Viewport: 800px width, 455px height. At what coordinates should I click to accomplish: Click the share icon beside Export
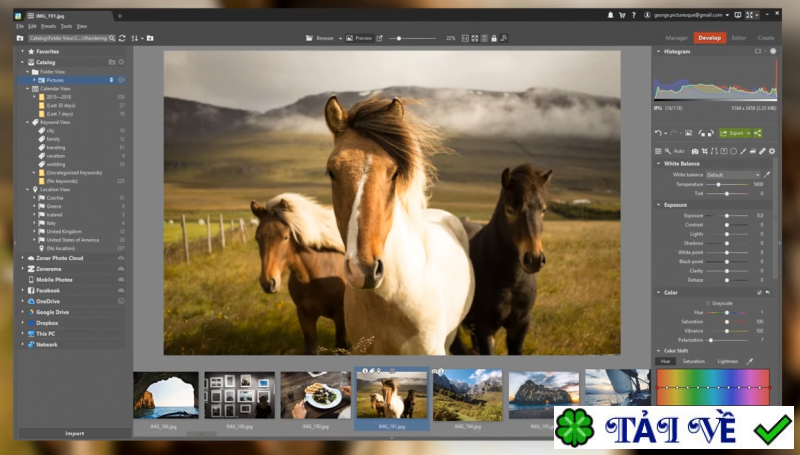coord(758,132)
